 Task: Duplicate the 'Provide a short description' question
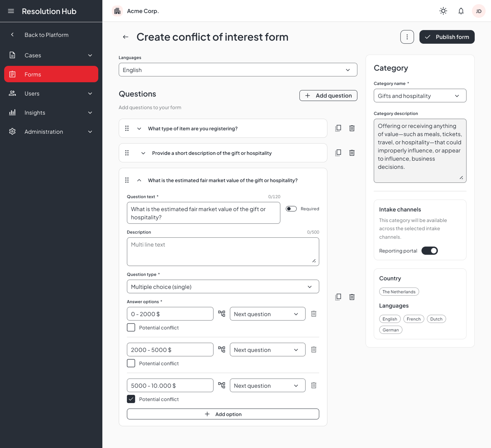338,153
